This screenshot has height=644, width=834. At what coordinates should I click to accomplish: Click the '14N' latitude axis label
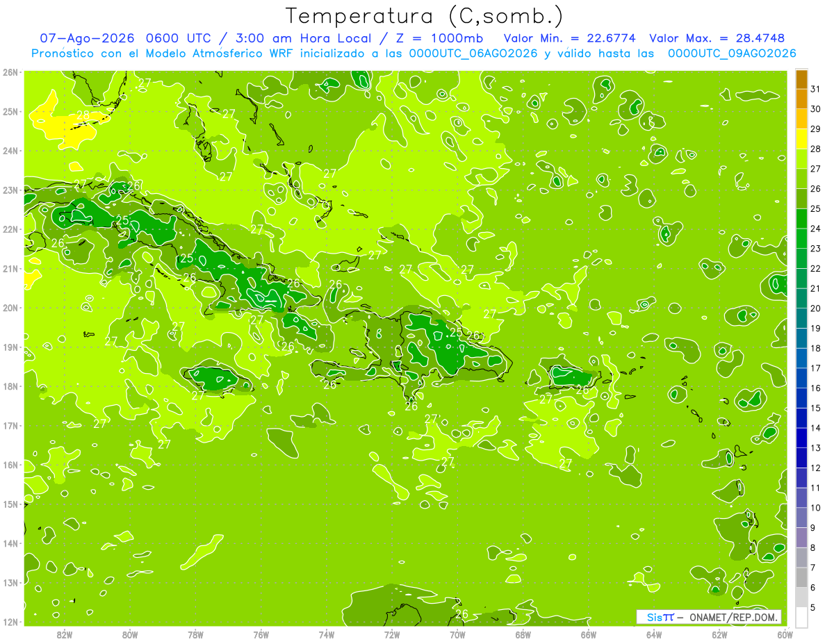click(x=11, y=543)
